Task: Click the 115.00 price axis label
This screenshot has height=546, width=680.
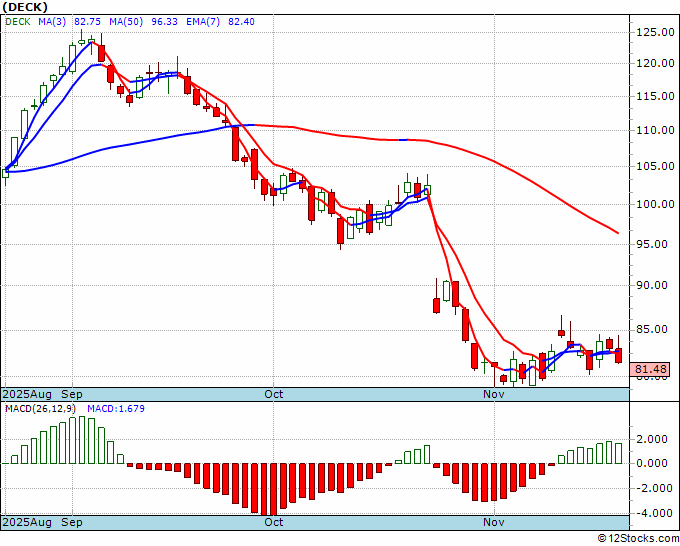Action: (655, 96)
